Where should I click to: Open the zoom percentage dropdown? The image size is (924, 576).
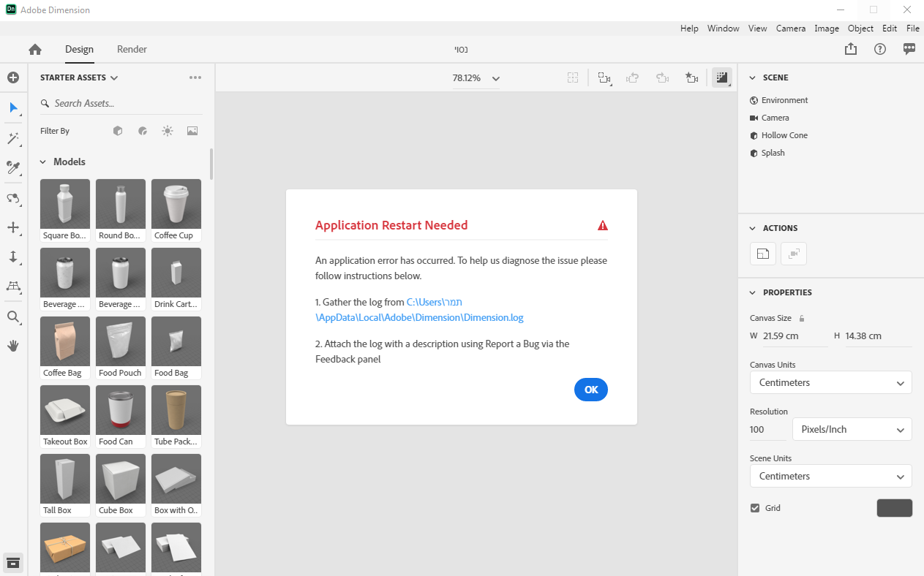[476, 78]
